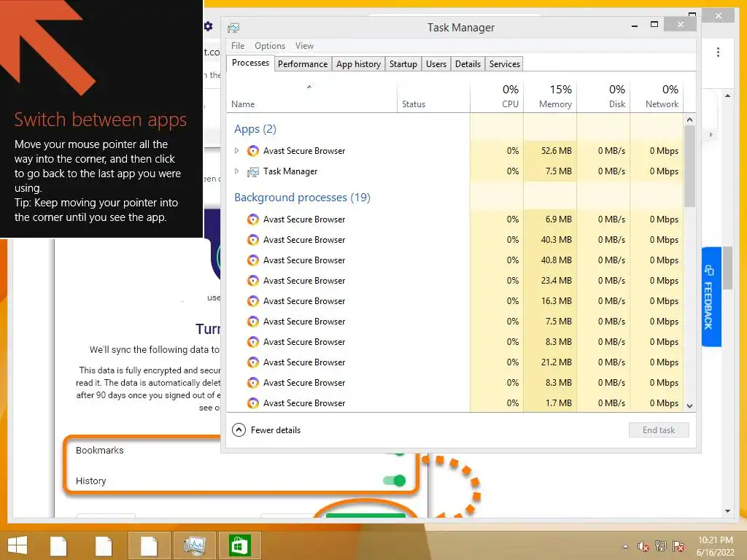Switch to the Users tab
The width and height of the screenshot is (747, 560).
tap(436, 64)
